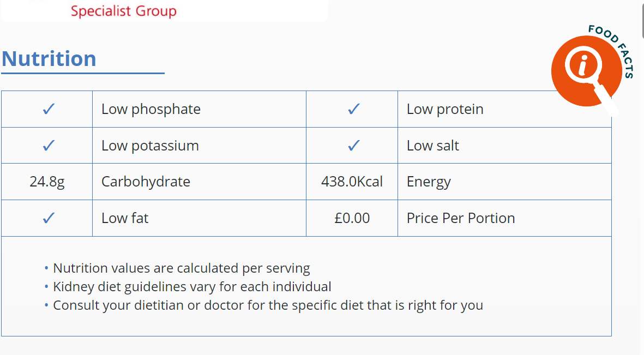The image size is (644, 355).
Task: Click the Energy label
Action: coord(429,182)
